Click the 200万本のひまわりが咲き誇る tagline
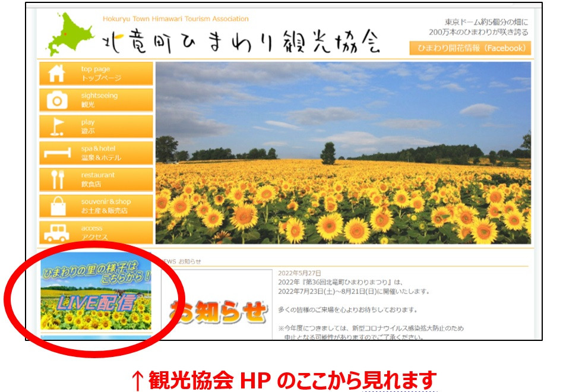Viewport: 563px width, 392px height. tap(479, 32)
